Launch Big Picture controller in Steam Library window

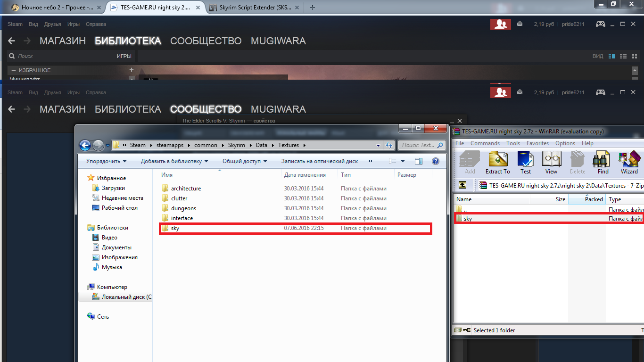(600, 24)
